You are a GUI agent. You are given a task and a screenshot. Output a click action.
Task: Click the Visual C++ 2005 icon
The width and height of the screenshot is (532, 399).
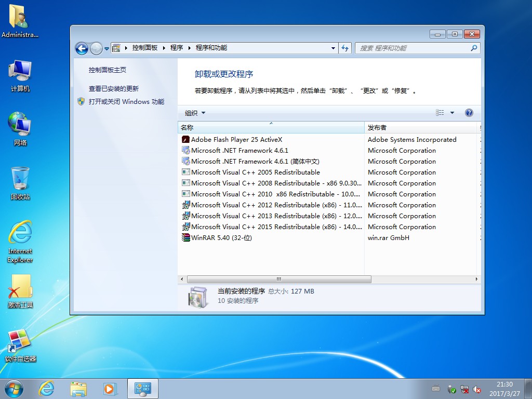click(x=185, y=172)
